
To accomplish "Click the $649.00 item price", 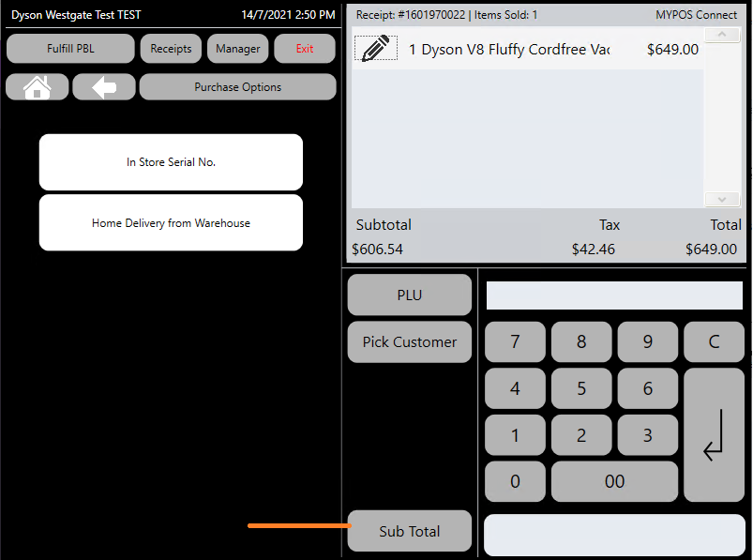I will tap(672, 50).
